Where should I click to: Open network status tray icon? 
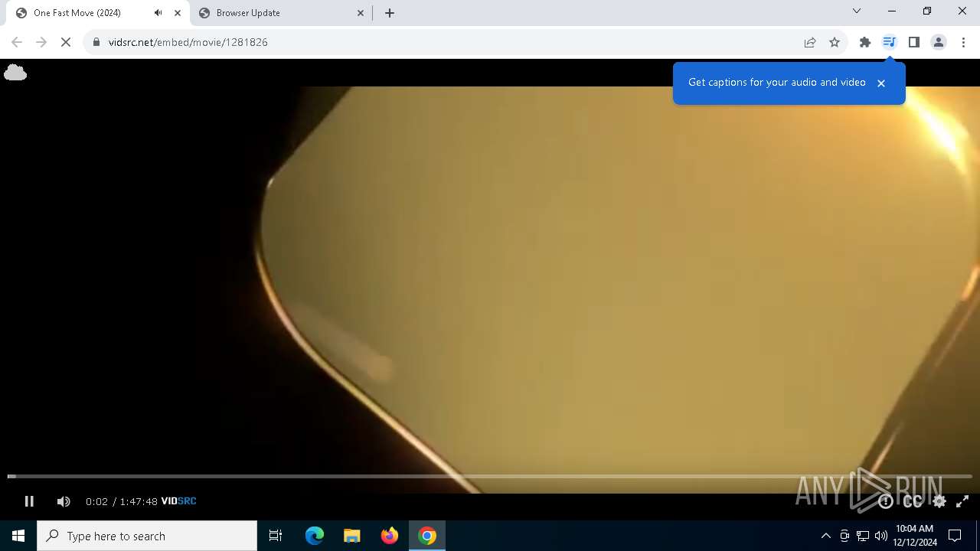click(x=863, y=536)
